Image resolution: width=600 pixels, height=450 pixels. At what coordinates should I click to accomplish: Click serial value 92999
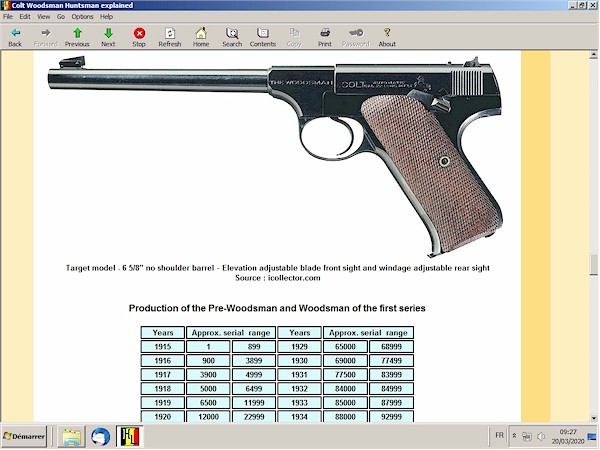point(391,417)
